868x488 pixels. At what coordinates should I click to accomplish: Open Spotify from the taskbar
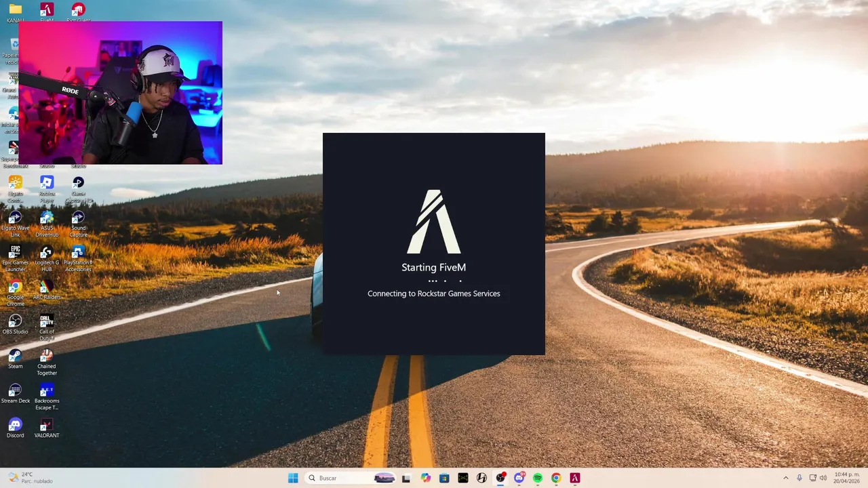(538, 478)
